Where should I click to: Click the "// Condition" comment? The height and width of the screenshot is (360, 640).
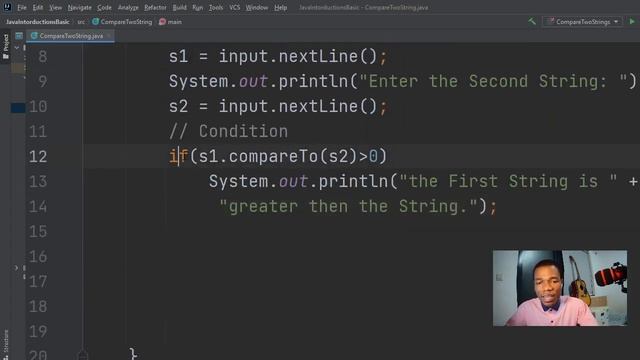point(229,131)
